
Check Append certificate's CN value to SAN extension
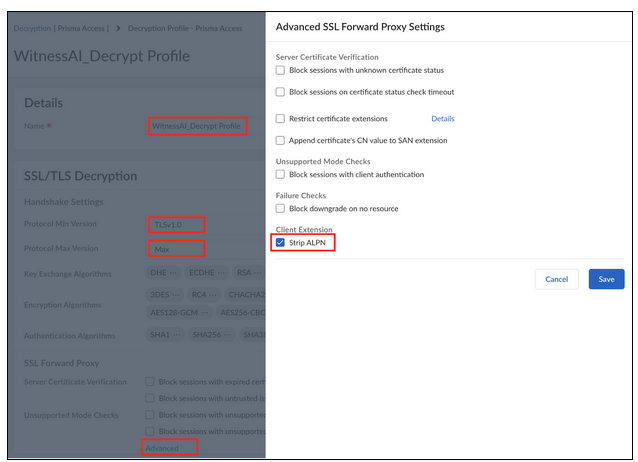coord(280,140)
